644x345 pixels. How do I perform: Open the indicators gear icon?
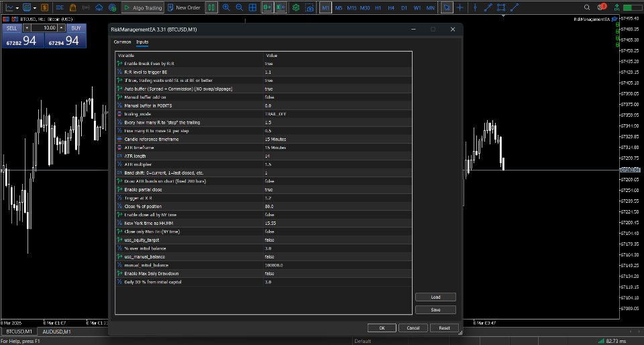(x=296, y=7)
